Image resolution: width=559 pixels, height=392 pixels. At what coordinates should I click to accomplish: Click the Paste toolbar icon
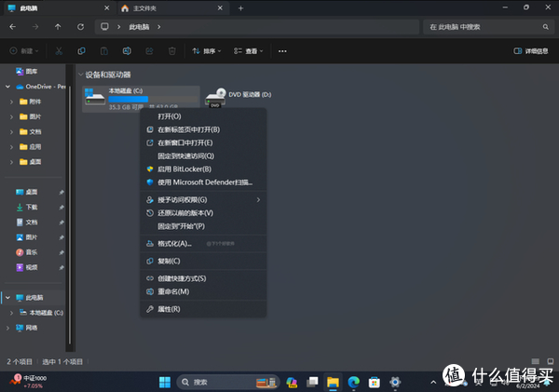coord(104,51)
